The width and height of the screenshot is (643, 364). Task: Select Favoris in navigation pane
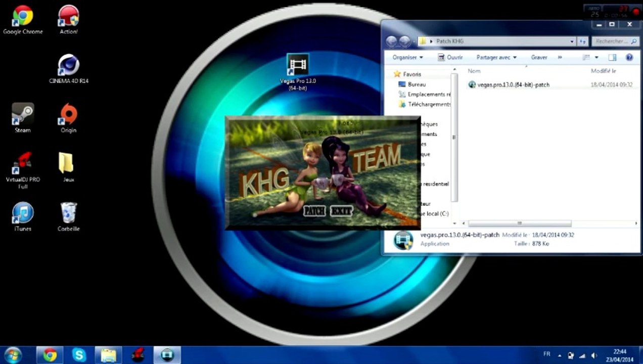coord(407,74)
